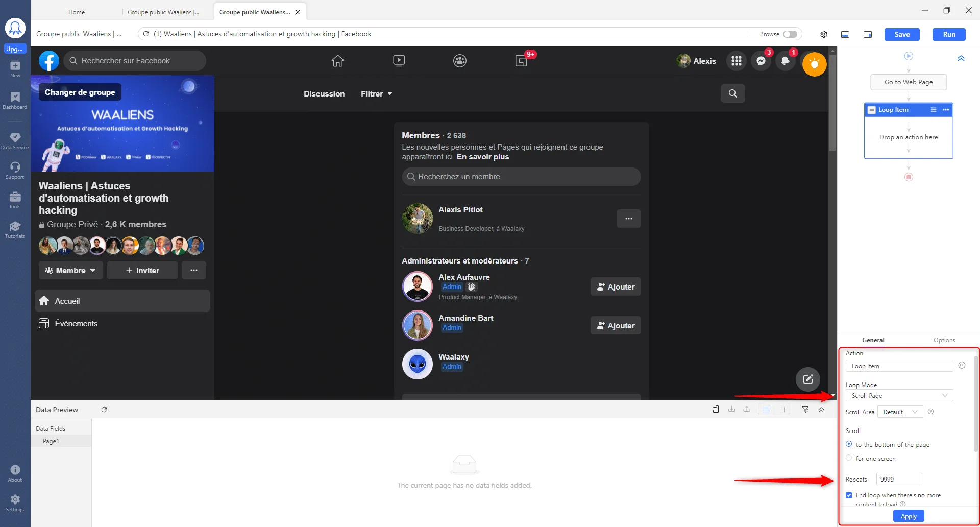The width and height of the screenshot is (980, 527).
Task: Click the Apply button
Action: [x=909, y=516]
